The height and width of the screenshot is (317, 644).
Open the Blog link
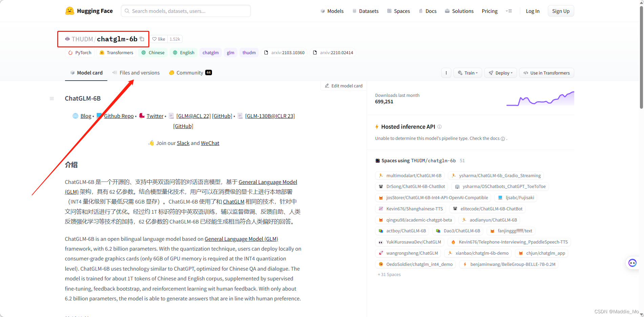coord(86,116)
